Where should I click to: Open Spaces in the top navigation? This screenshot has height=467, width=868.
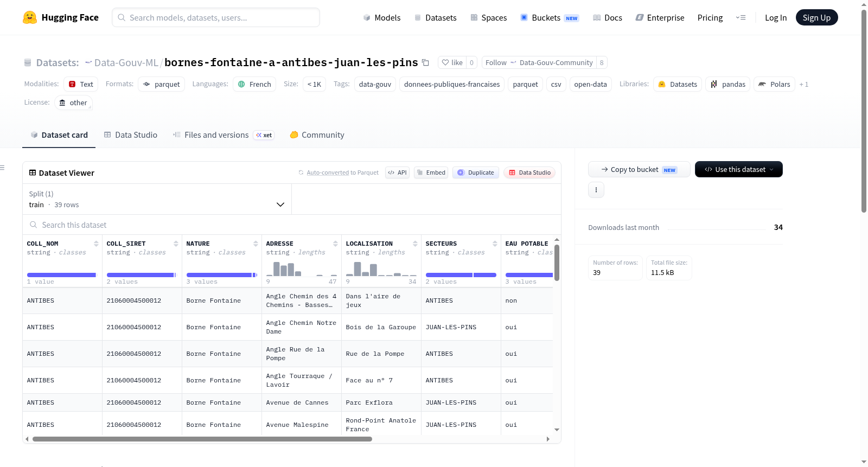click(489, 17)
